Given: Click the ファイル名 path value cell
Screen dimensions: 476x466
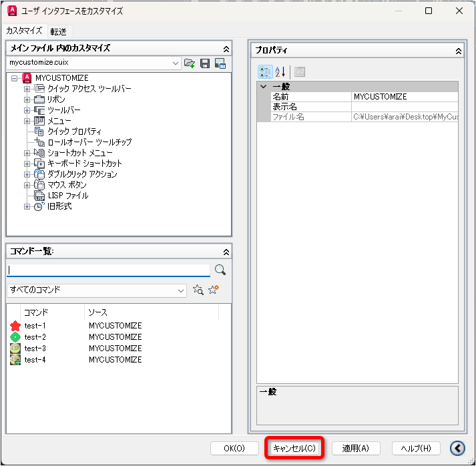Looking at the screenshot, I should [x=405, y=117].
